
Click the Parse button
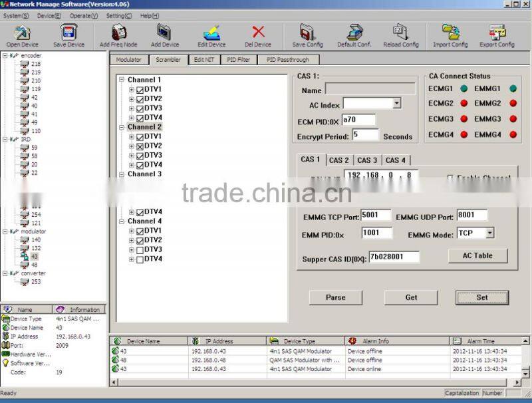pyautogui.click(x=335, y=297)
